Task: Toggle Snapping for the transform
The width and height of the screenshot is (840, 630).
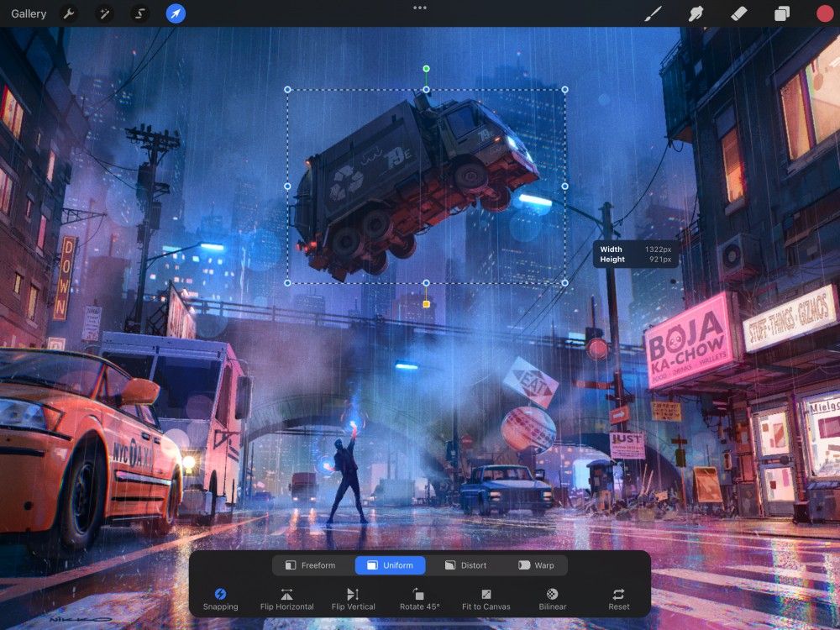Action: (x=220, y=600)
